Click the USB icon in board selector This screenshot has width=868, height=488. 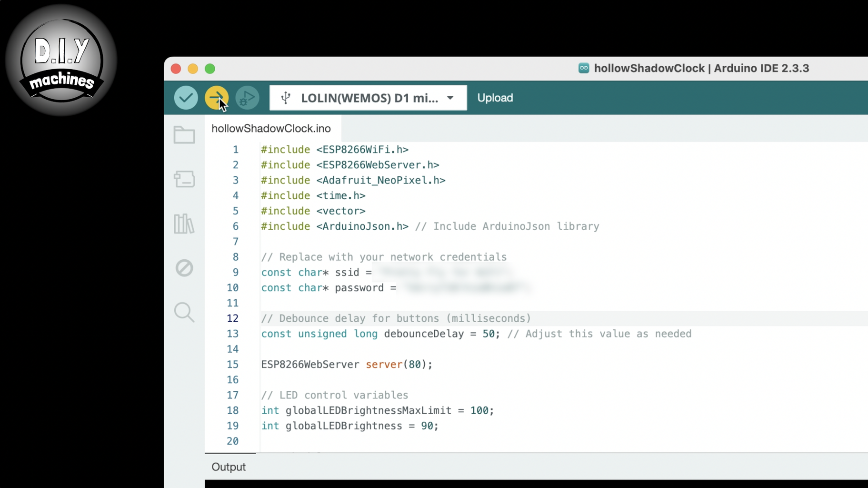coord(286,98)
